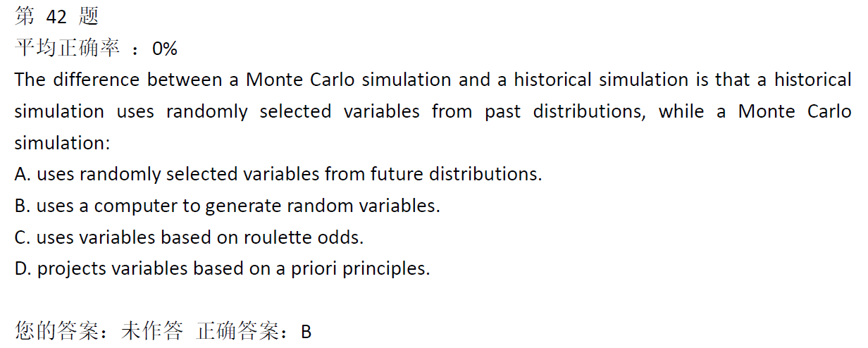Image resolution: width=868 pixels, height=348 pixels.
Task: Click the 正确答案 B result text
Action: coord(254,331)
